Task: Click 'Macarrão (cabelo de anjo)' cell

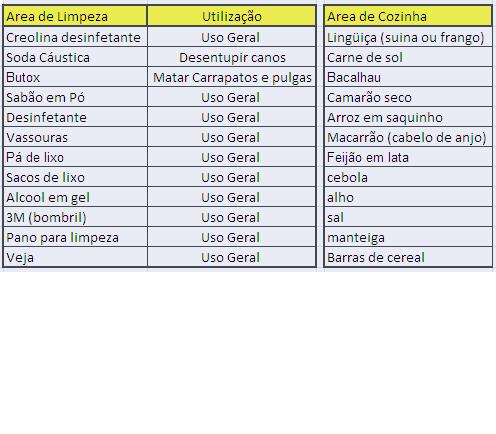Action: 408,137
